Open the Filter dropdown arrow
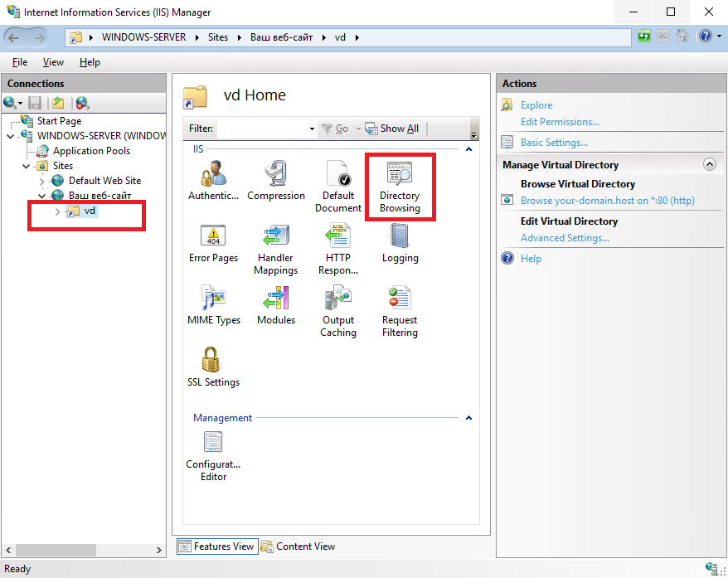This screenshot has width=728, height=578. [x=312, y=129]
